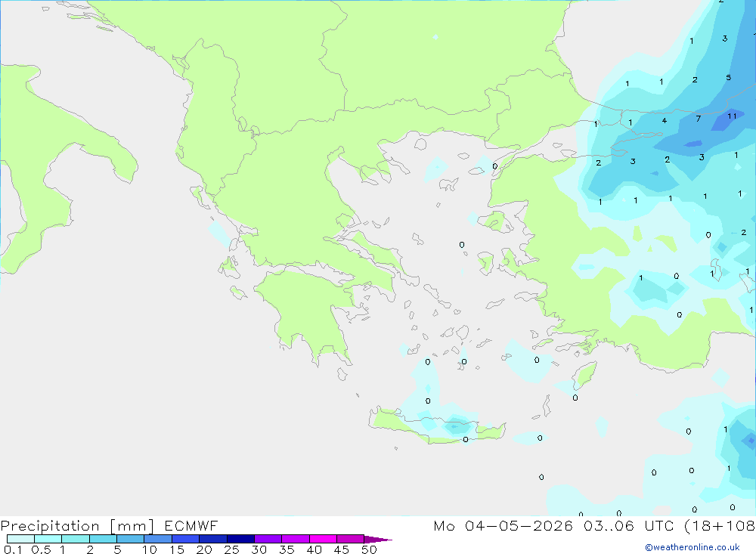Pick the 10–15 mm legend color swatch
This screenshot has width=756, height=554.
(x=158, y=539)
